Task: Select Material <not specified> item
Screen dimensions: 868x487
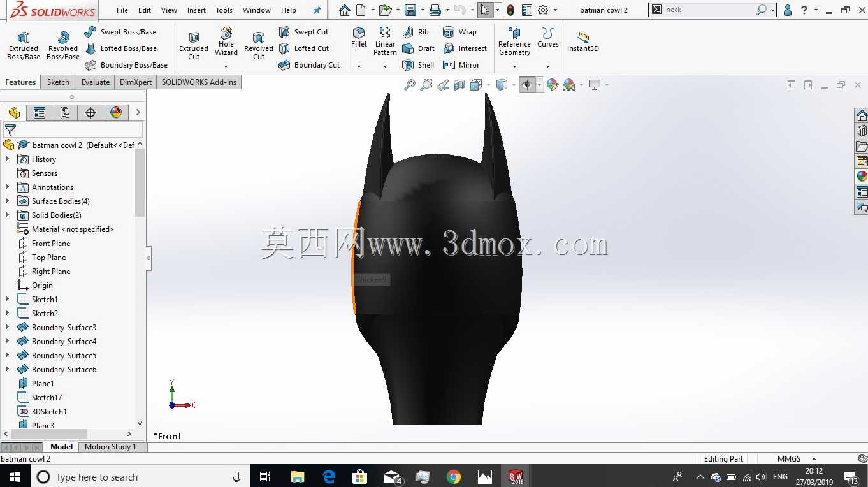Action: point(65,229)
